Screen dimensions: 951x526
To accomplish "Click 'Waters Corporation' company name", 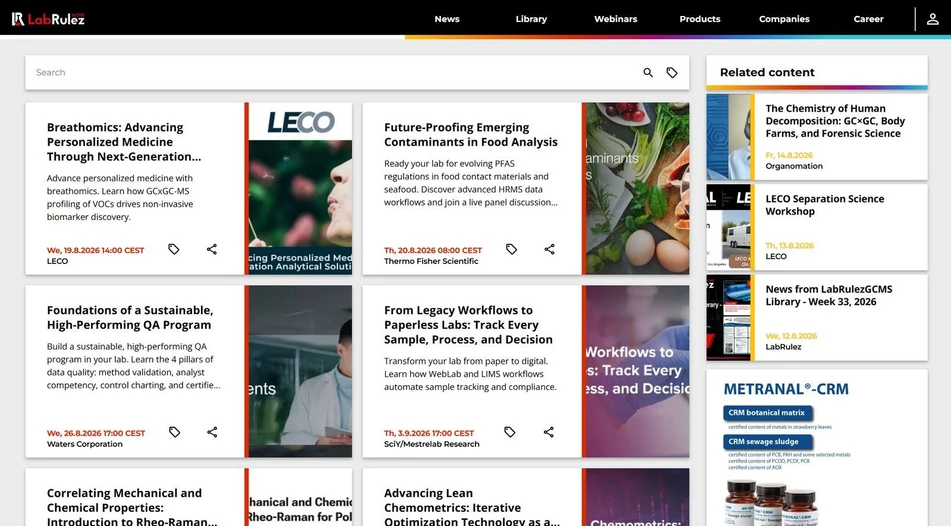I will [84, 444].
